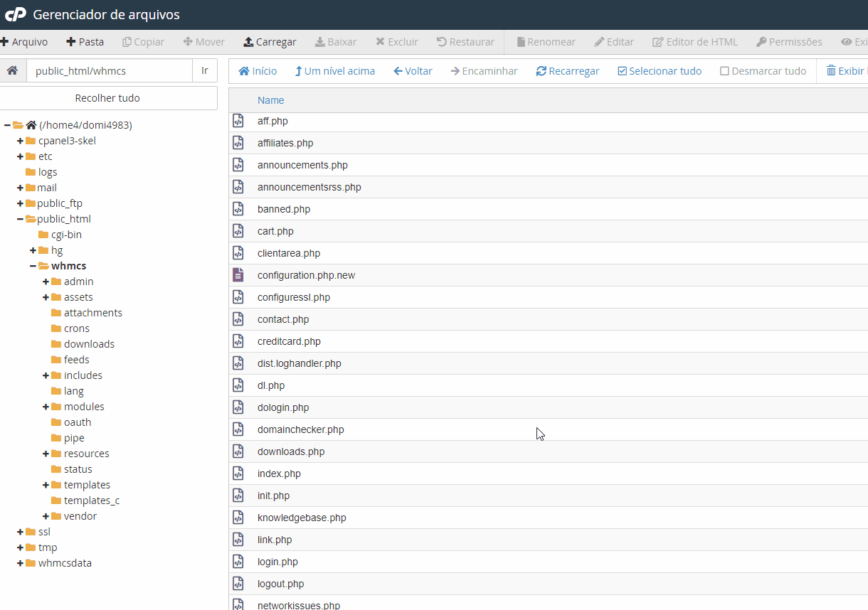Screen dimensions: 868x610
Task: Expand the etc folder node
Action: tap(20, 156)
